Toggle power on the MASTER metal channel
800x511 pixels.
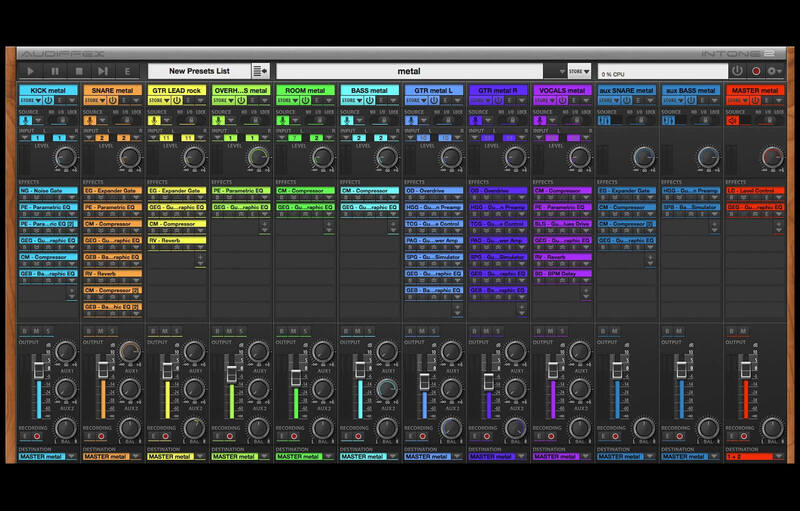[756, 100]
